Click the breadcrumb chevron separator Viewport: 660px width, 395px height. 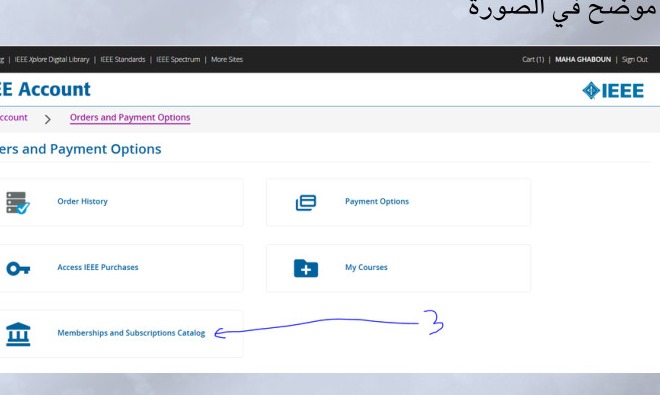tap(48, 119)
